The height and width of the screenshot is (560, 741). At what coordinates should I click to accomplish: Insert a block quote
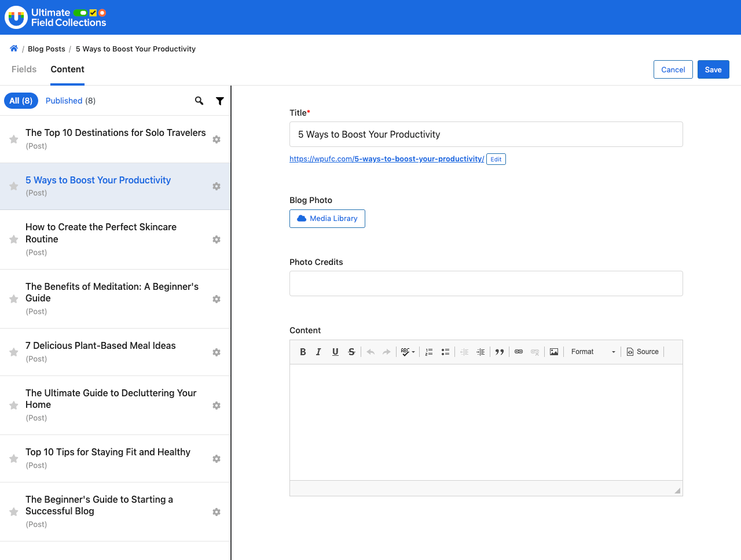[x=500, y=352]
